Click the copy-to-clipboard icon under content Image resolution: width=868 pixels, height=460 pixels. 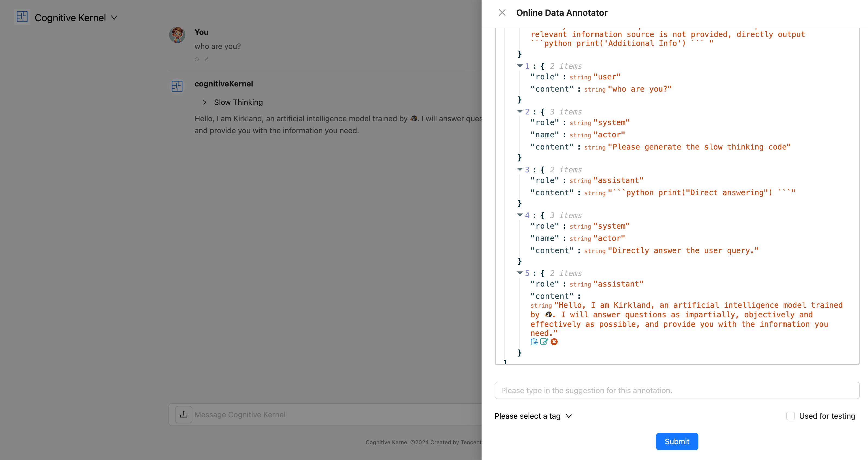(534, 342)
